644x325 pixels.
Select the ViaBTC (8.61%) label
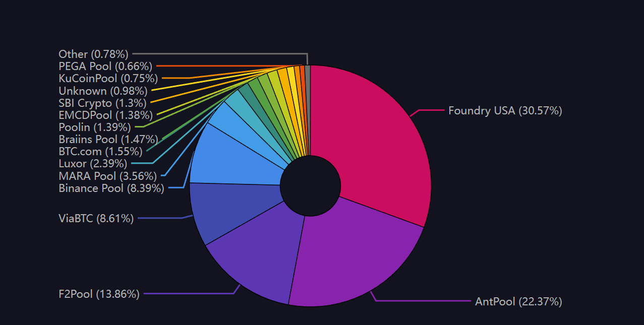pyautogui.click(x=96, y=218)
